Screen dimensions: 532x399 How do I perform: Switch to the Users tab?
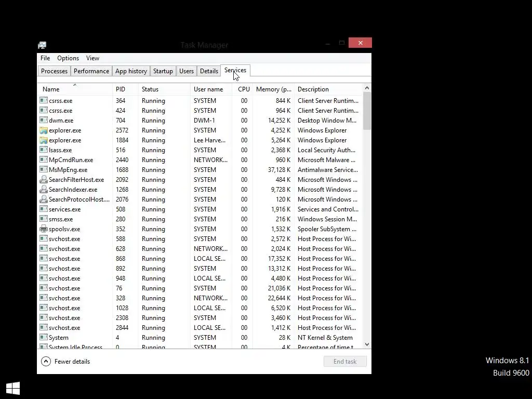pyautogui.click(x=187, y=71)
